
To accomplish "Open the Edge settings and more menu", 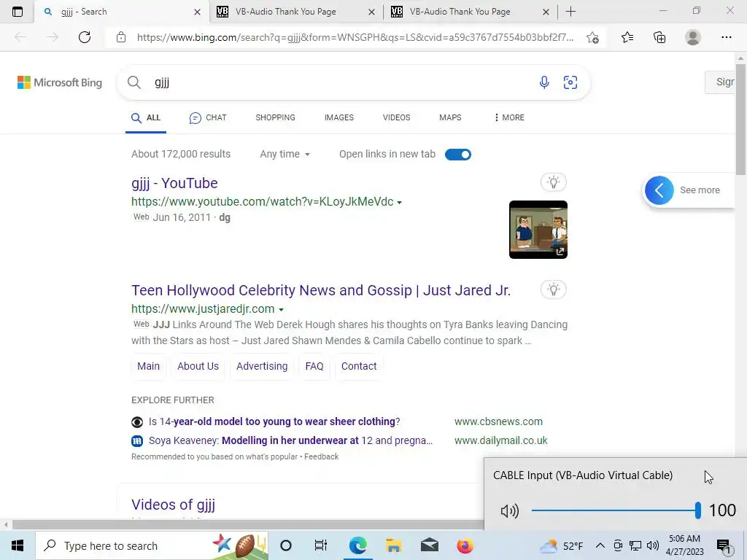I will click(726, 37).
